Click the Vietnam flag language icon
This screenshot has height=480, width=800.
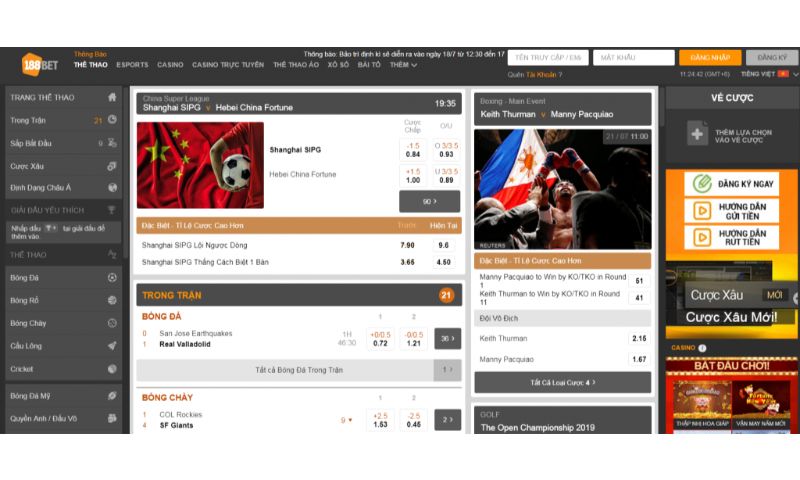pyautogui.click(x=783, y=74)
